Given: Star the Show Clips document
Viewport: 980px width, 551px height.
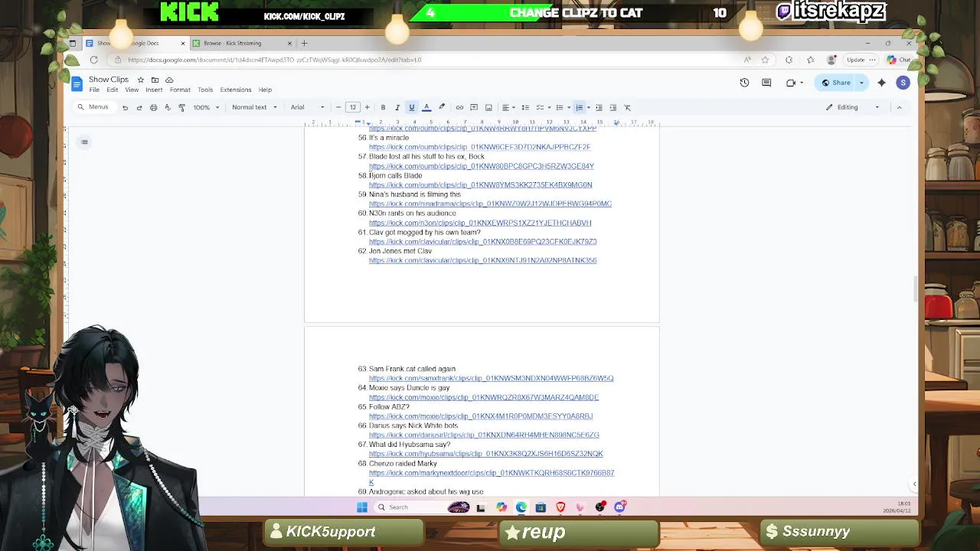Looking at the screenshot, I should tap(140, 80).
